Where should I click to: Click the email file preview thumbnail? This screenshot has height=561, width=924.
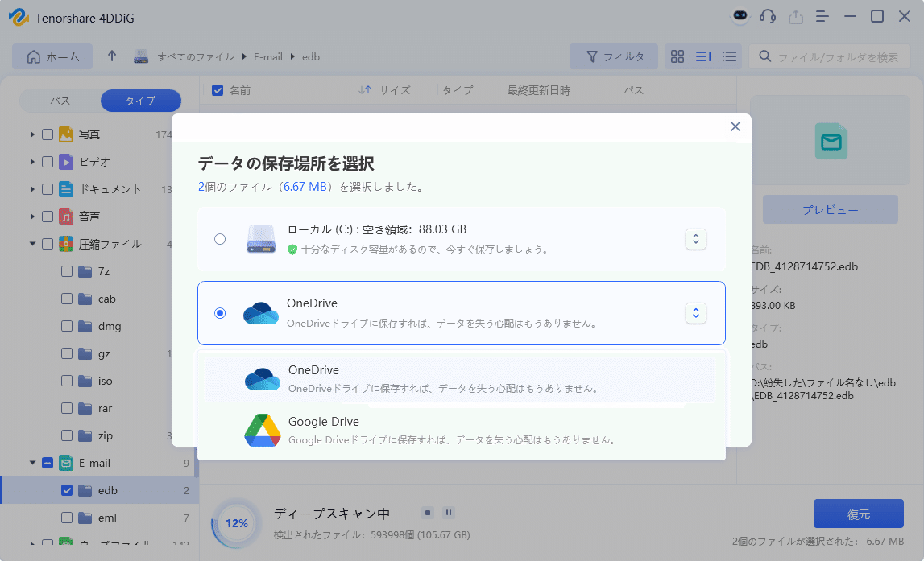(831, 142)
